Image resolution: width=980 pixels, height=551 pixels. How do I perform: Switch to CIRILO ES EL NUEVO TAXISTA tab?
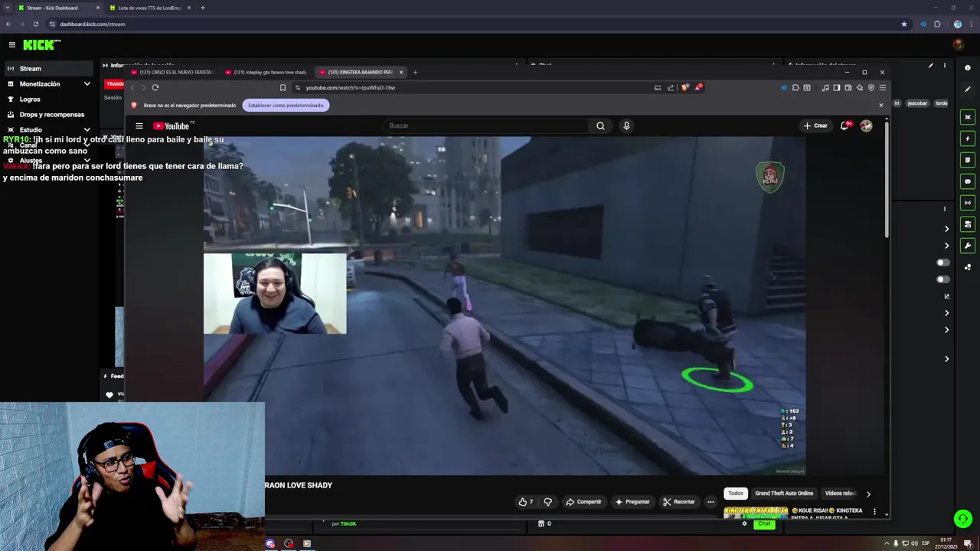pos(173,72)
